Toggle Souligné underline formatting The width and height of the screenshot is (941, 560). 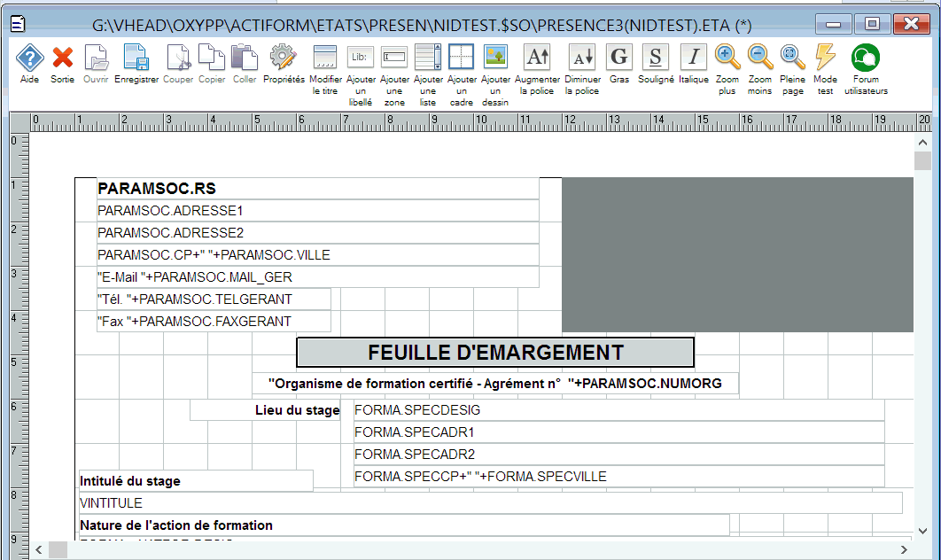[x=656, y=58]
